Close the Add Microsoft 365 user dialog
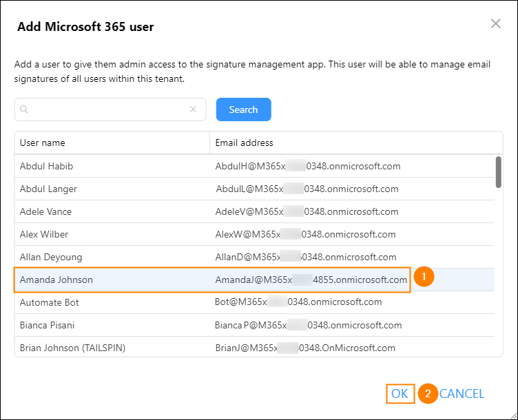518x420 pixels. pyautogui.click(x=495, y=23)
